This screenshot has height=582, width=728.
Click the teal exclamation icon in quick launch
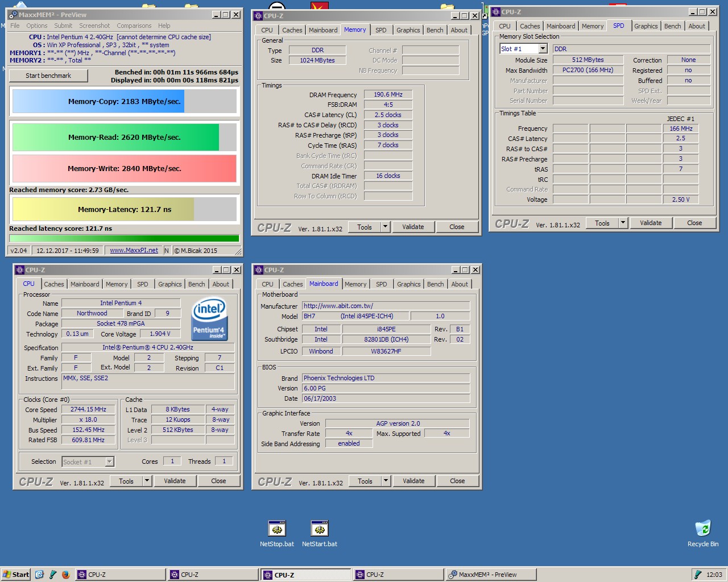tap(53, 575)
